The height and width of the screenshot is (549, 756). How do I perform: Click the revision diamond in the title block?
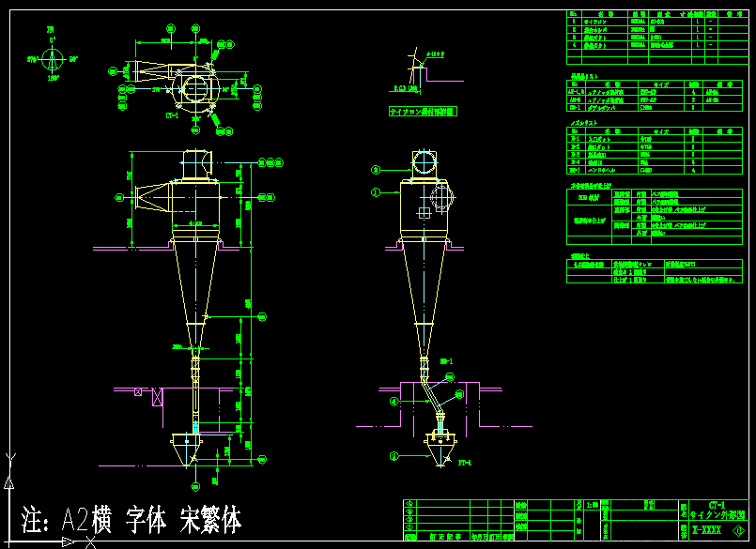click(739, 530)
